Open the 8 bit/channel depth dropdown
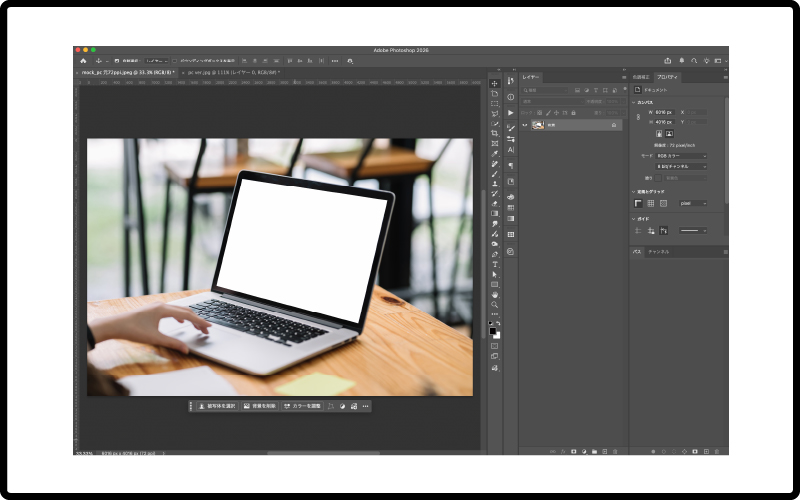This screenshot has width=800, height=500. pyautogui.click(x=682, y=166)
